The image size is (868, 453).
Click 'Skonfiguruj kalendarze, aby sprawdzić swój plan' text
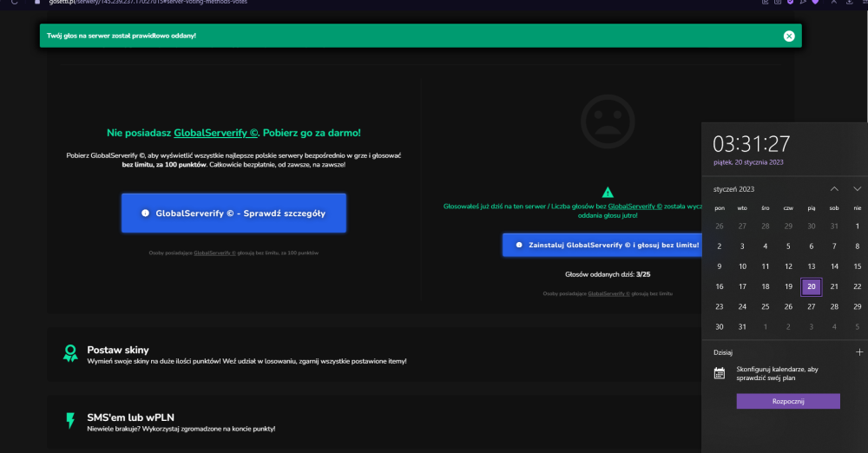pos(777,373)
